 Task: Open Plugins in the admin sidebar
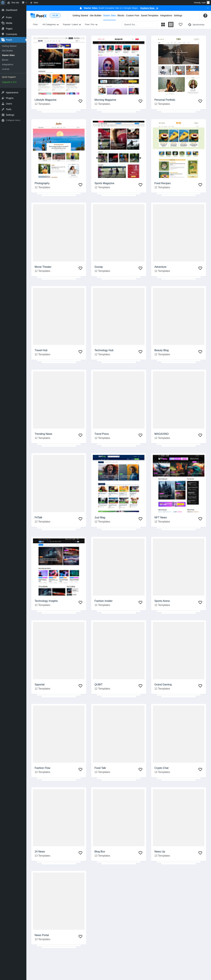click(x=13, y=98)
